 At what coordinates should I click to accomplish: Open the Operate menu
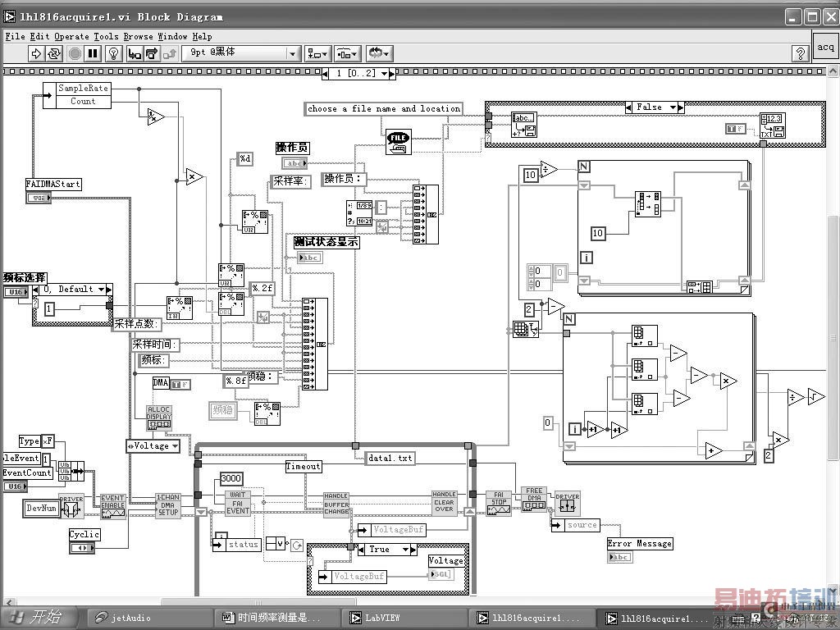71,36
